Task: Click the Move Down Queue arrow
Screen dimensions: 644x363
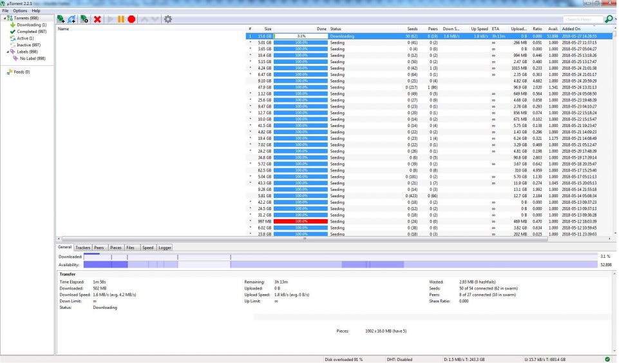Action: pos(155,19)
